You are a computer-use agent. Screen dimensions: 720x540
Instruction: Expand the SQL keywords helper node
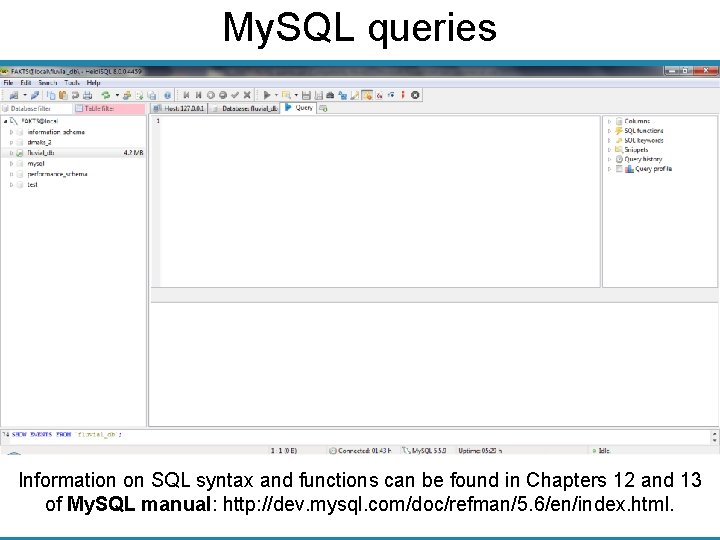tap(609, 141)
